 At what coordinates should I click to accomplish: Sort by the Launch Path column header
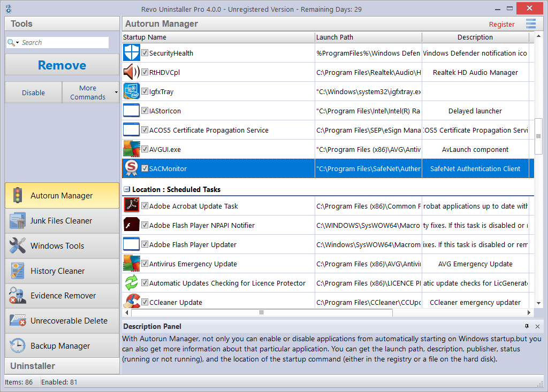click(x=368, y=37)
